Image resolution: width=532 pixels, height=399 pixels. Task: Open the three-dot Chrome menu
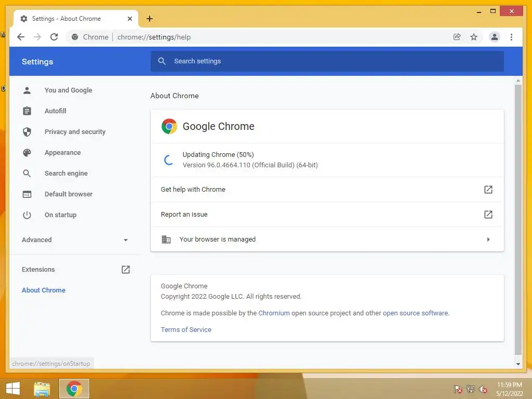511,37
